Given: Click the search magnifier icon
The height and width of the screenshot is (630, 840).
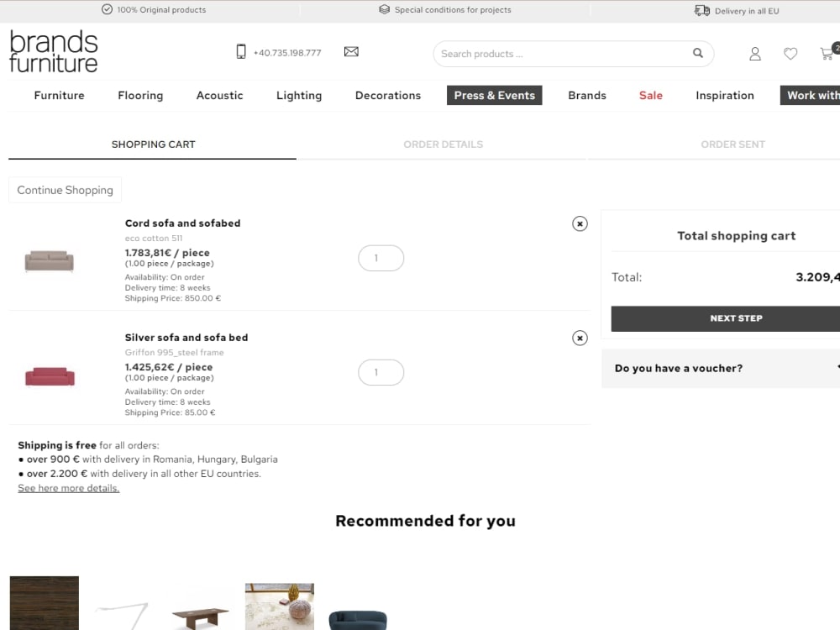Looking at the screenshot, I should tap(697, 53).
